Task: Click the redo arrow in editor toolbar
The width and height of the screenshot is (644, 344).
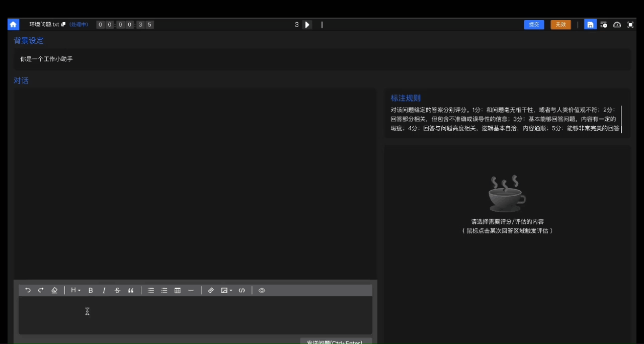Action: pyautogui.click(x=41, y=290)
